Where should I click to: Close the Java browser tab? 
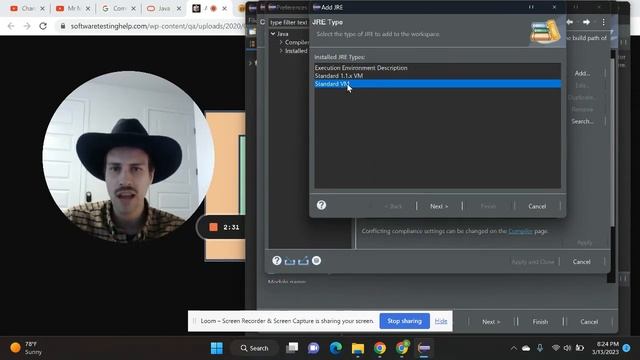(x=179, y=8)
